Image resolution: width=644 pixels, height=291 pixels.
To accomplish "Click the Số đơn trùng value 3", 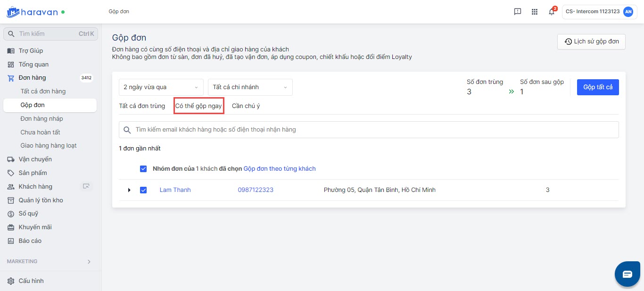I will pyautogui.click(x=469, y=92).
